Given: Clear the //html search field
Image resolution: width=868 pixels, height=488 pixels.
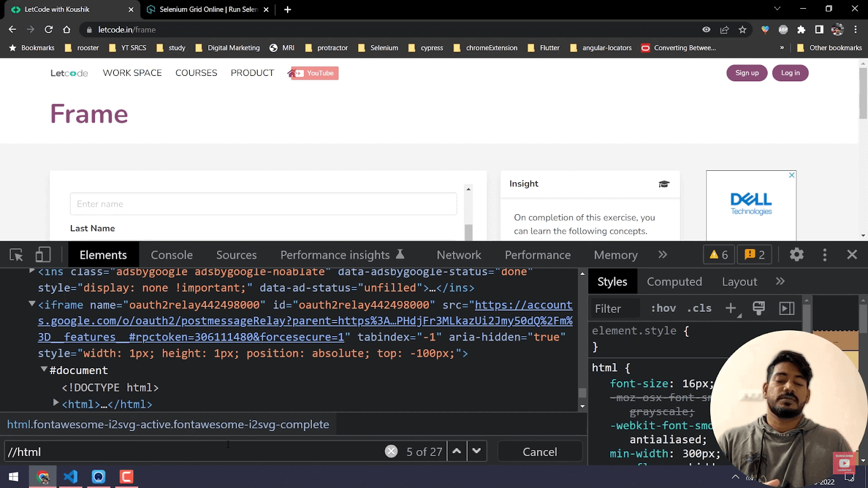Looking at the screenshot, I should tap(391, 451).
